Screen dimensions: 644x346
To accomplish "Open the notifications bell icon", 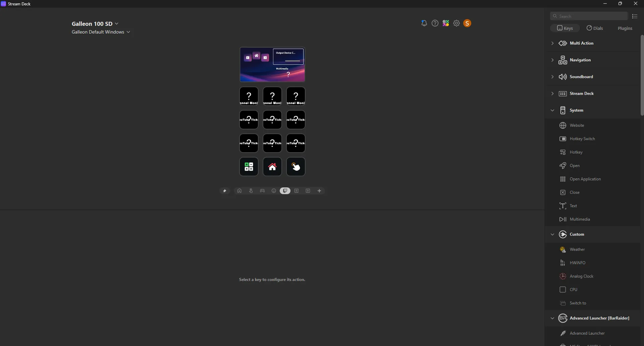I will (424, 23).
